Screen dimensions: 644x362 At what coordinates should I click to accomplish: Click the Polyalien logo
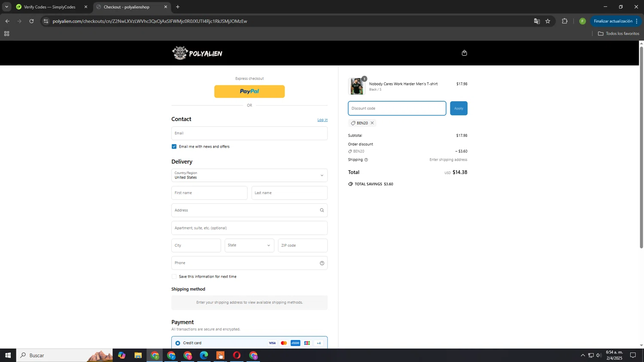(197, 53)
